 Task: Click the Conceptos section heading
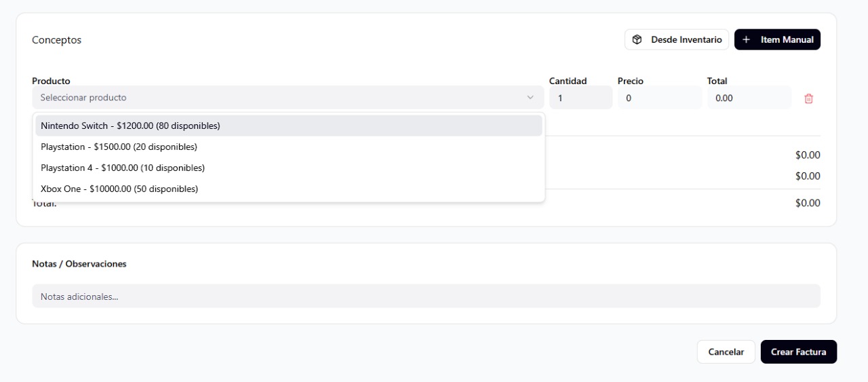click(56, 40)
